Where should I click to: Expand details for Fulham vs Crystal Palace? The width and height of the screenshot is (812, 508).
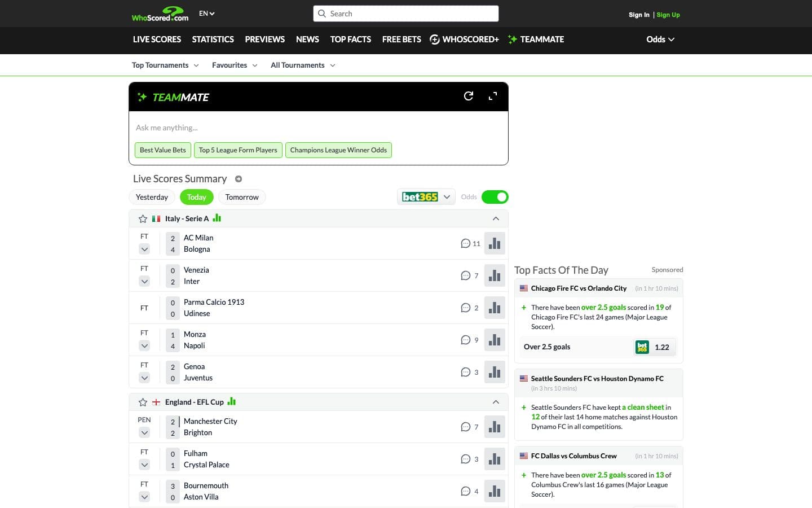(144, 465)
